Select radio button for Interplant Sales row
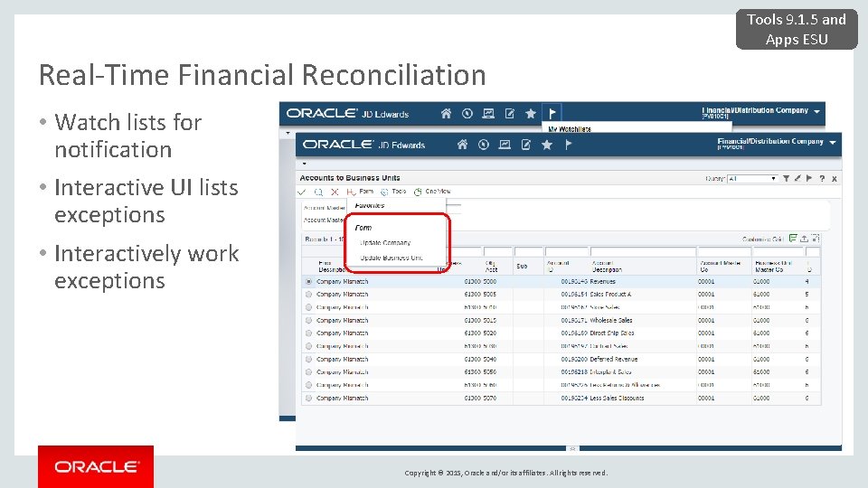The height and width of the screenshot is (488, 868). [309, 371]
